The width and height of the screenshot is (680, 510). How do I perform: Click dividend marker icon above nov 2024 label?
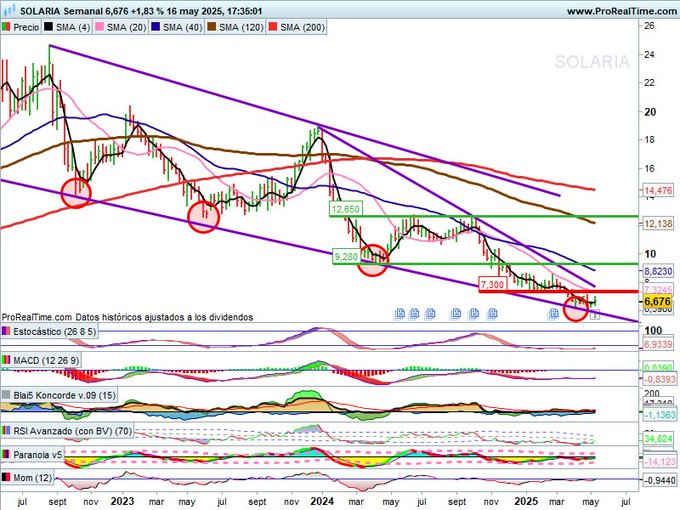click(x=492, y=313)
